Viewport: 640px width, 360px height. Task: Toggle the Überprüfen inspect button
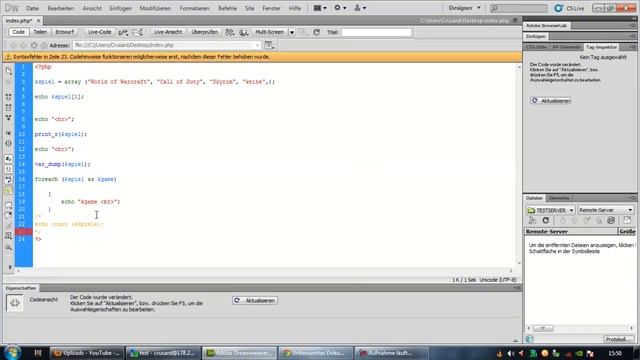204,32
